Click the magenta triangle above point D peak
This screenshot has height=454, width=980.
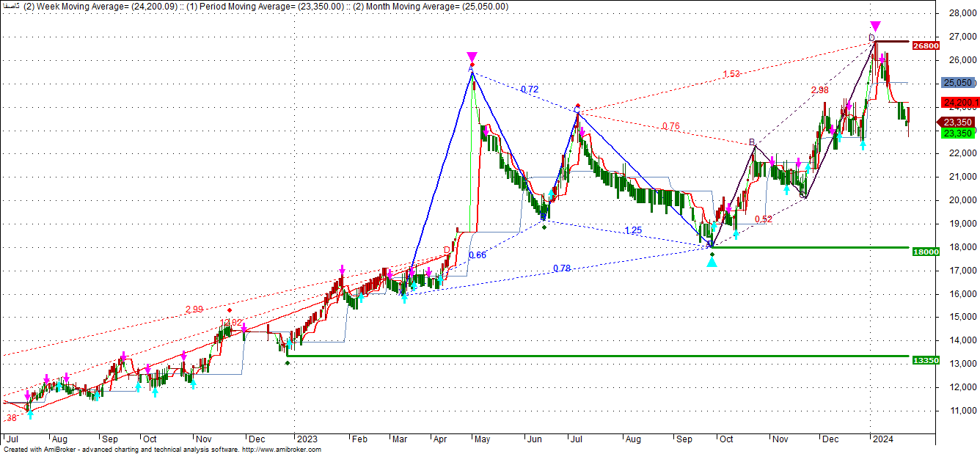875,26
